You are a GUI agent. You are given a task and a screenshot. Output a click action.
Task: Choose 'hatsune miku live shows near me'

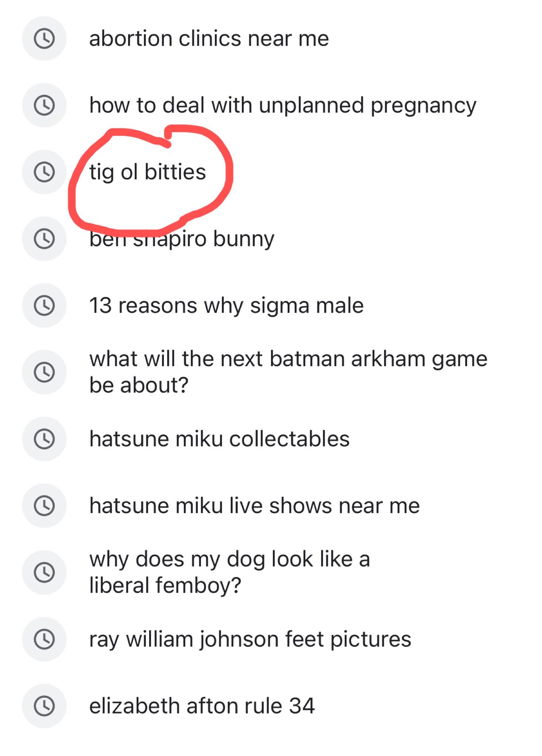[254, 506]
